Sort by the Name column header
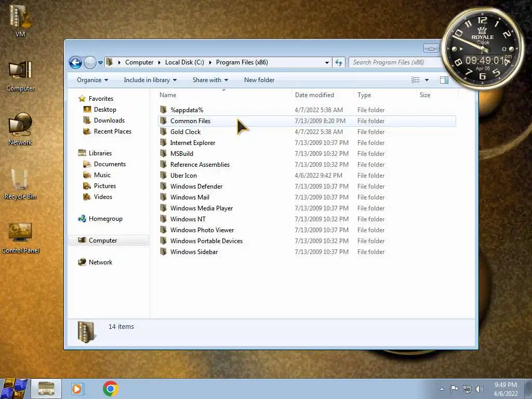This screenshot has height=399, width=532. coord(168,96)
